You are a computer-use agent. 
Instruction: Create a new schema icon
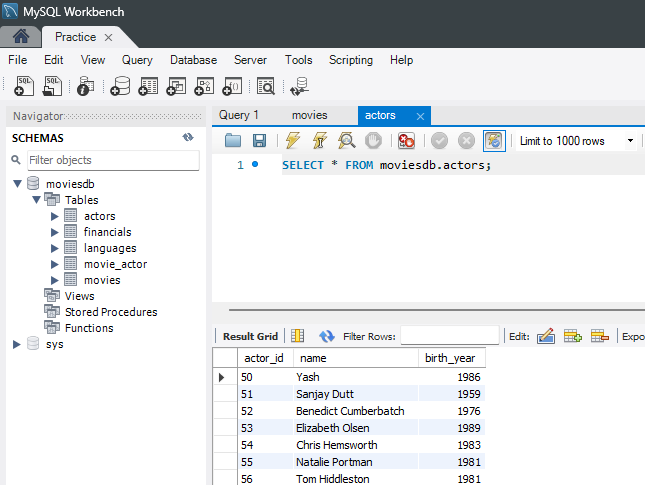[120, 86]
